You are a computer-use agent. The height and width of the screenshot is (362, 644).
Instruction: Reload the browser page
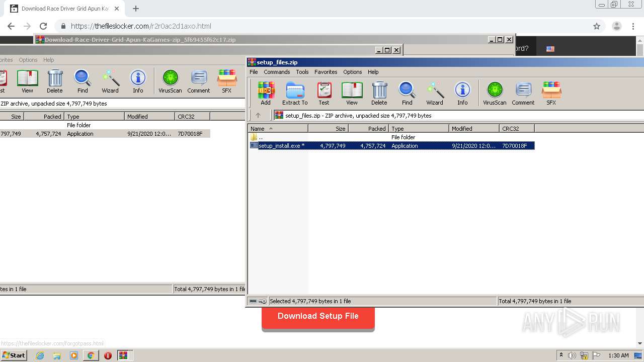point(43,26)
